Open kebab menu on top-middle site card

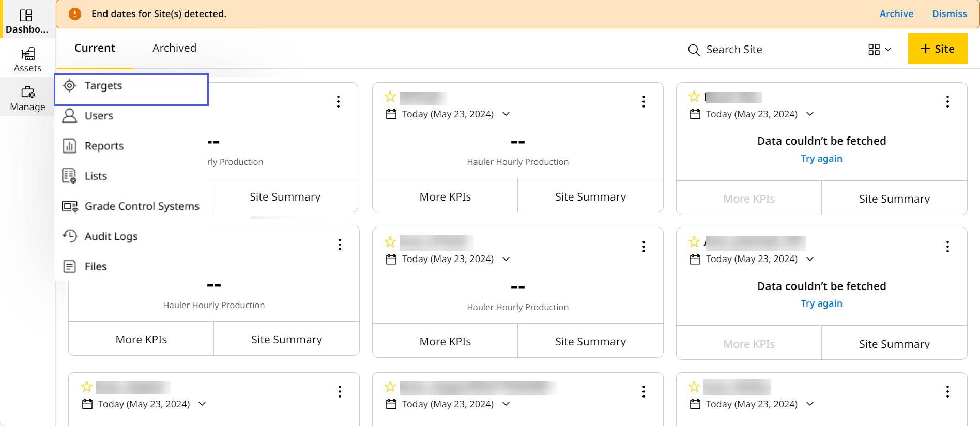point(644,101)
